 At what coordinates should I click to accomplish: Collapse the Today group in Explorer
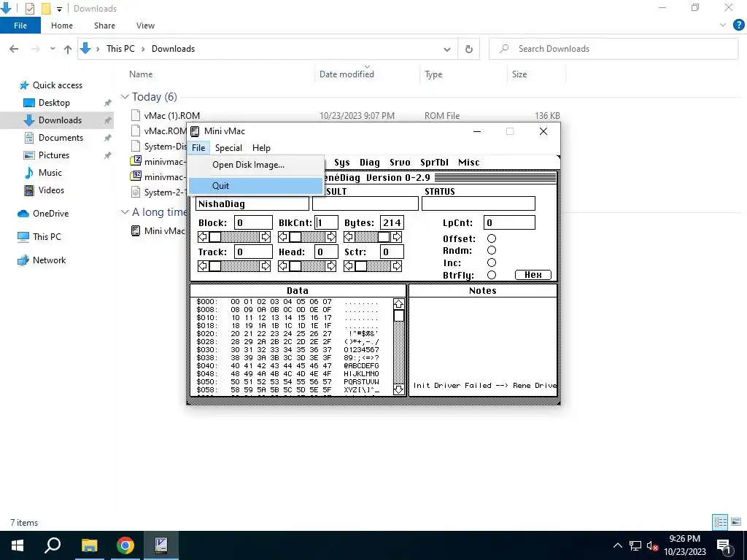tap(125, 97)
